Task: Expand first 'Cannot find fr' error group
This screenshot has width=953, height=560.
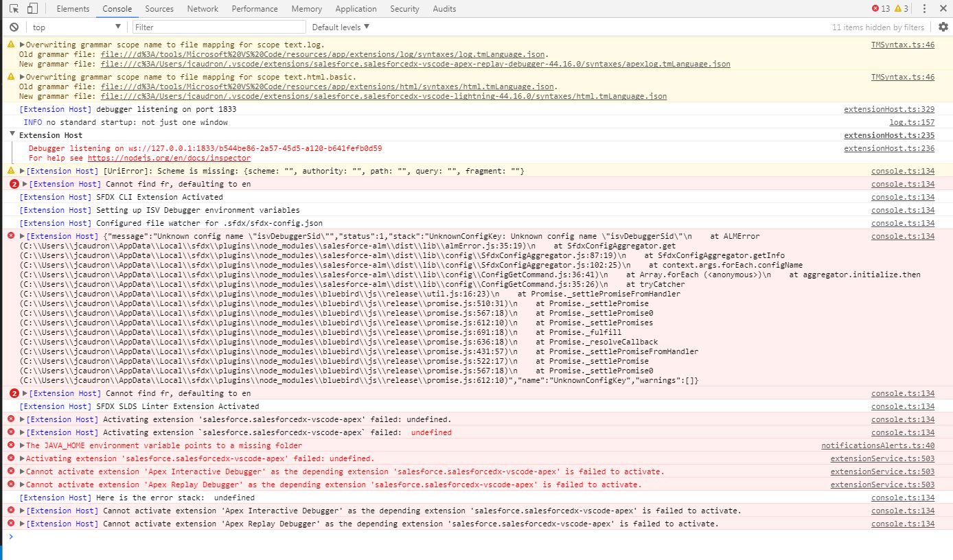Action: coord(25,184)
